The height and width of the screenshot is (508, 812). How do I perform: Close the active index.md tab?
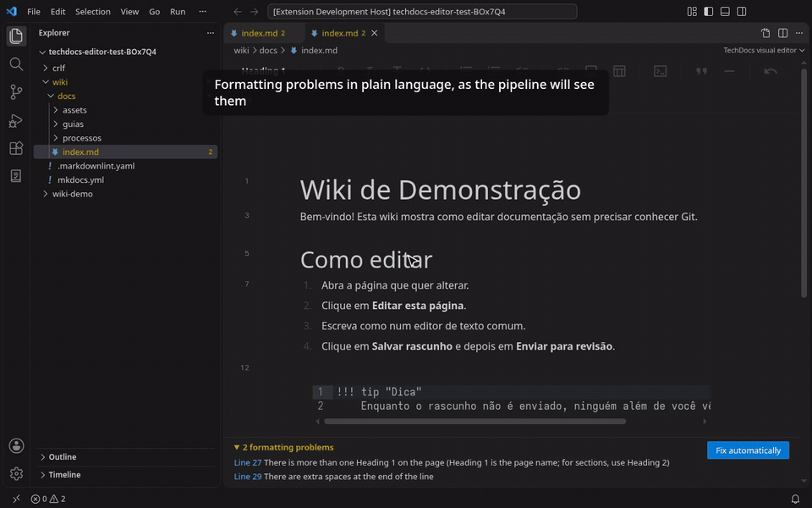pyautogui.click(x=375, y=33)
